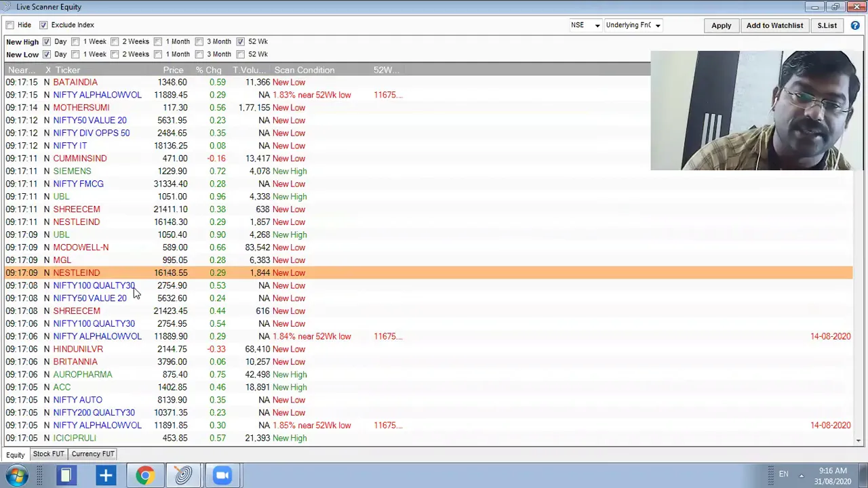Select the BATAINDIA ticker row
868x488 pixels.
428,82
